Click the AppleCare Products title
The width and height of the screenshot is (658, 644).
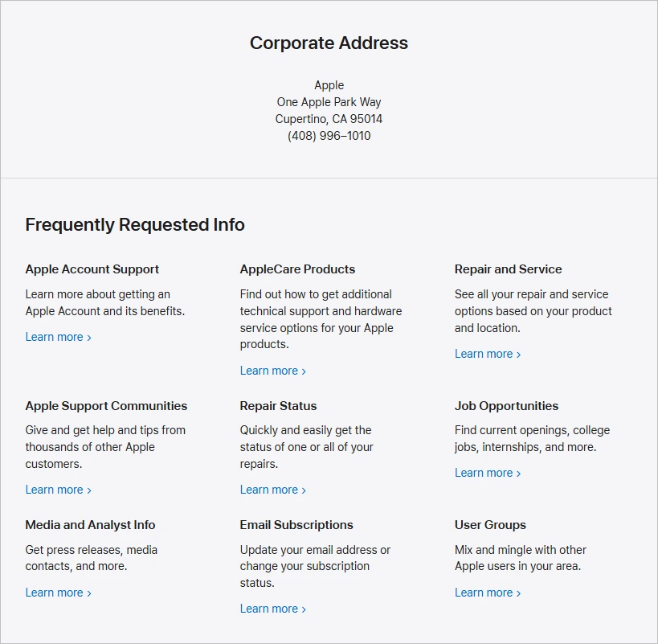click(297, 269)
